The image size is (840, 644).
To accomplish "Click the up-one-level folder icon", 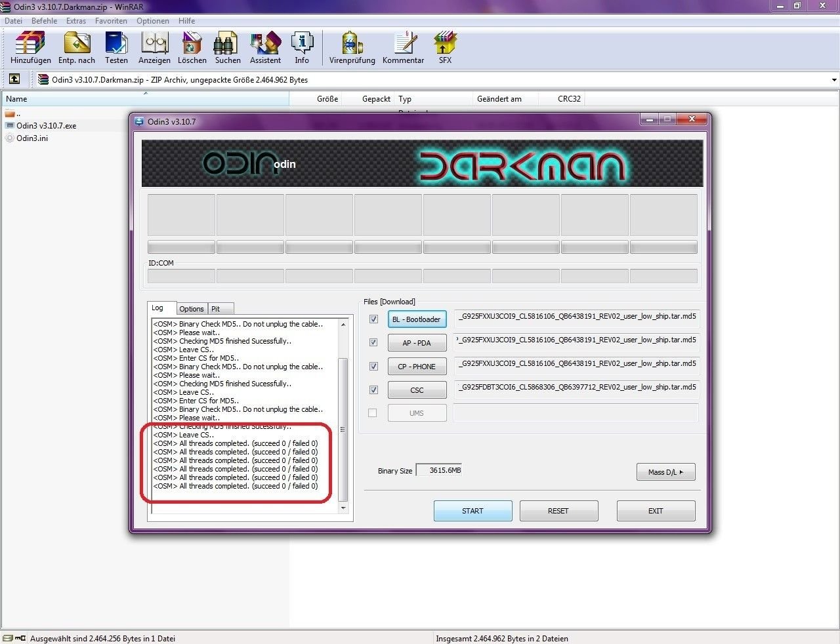I will (x=14, y=79).
